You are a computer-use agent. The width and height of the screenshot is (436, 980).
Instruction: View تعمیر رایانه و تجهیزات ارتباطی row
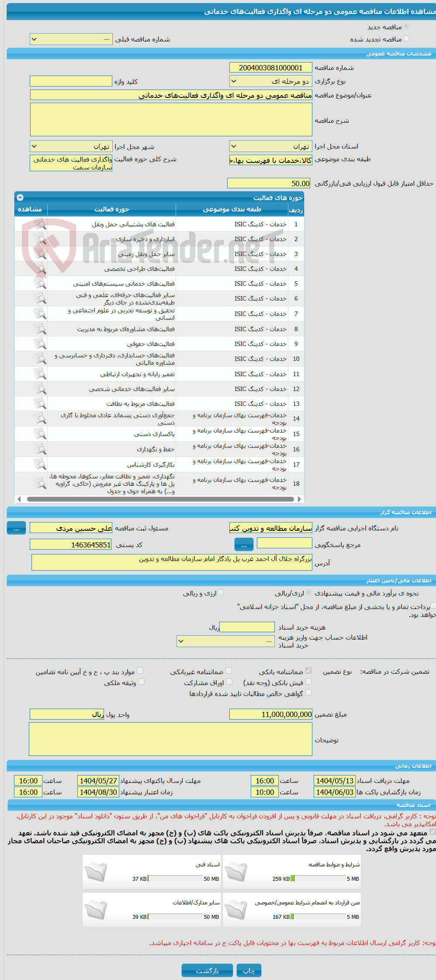point(40,374)
